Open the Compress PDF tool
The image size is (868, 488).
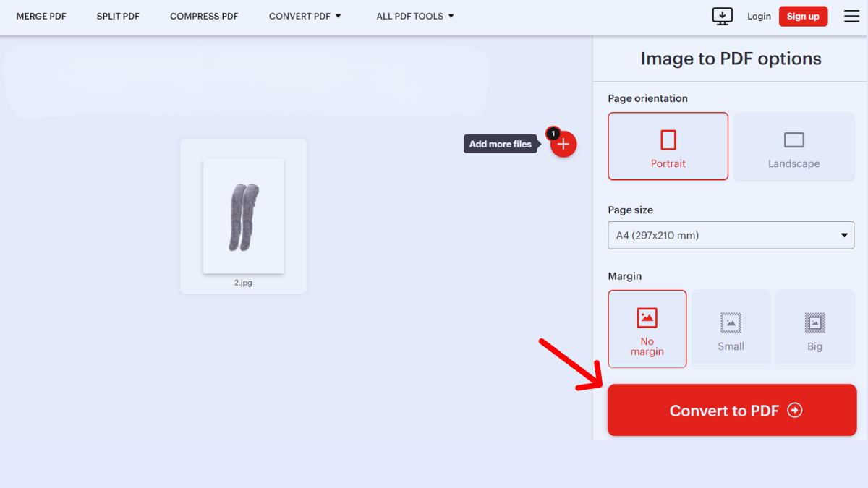[x=204, y=16]
